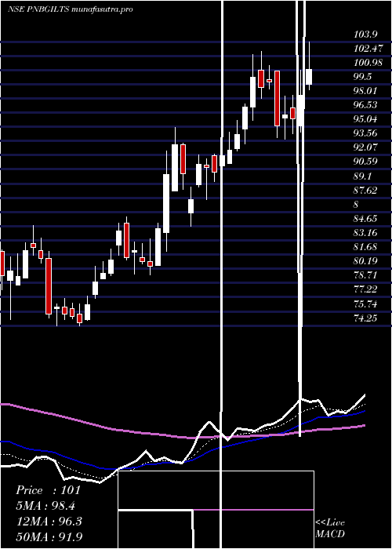Click the latest white candle near 100
The image size is (392, 549).
tap(309, 77)
